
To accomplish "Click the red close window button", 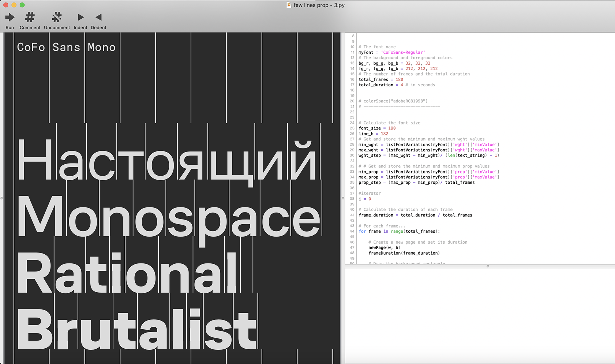I will coord(5,5).
